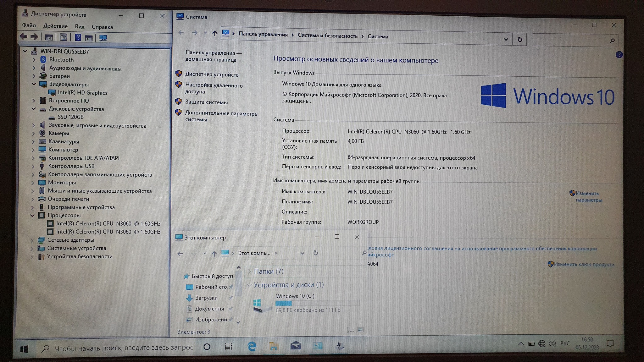This screenshot has width=644, height=362.
Task: Click the Task View taskbar icon
Action: pos(229,346)
